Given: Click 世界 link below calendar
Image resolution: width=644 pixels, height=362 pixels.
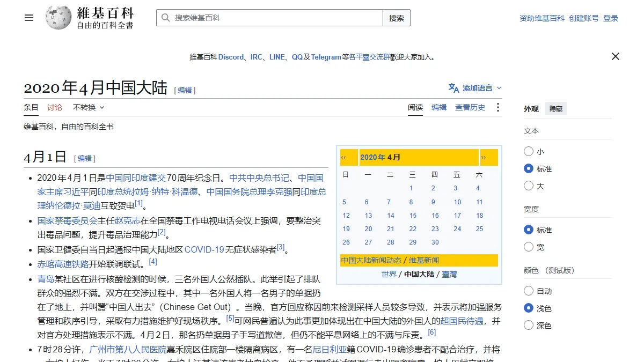Looking at the screenshot, I should coord(389,274).
